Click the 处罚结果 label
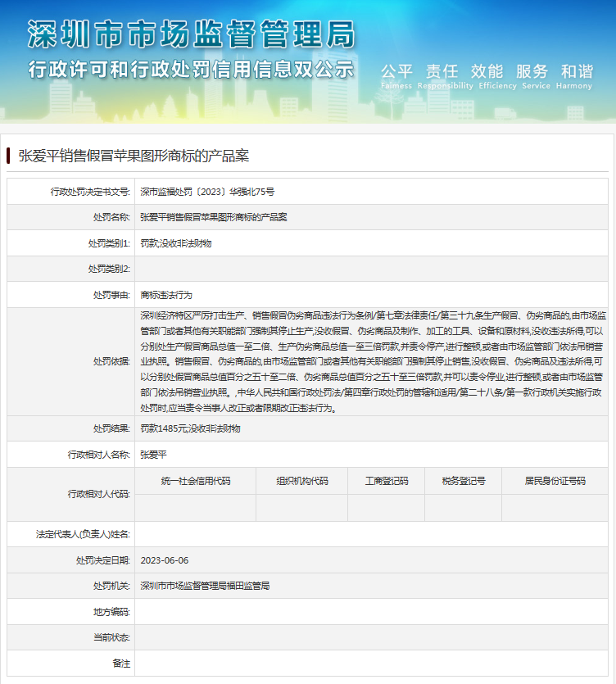This screenshot has height=684, width=616. click(111, 428)
